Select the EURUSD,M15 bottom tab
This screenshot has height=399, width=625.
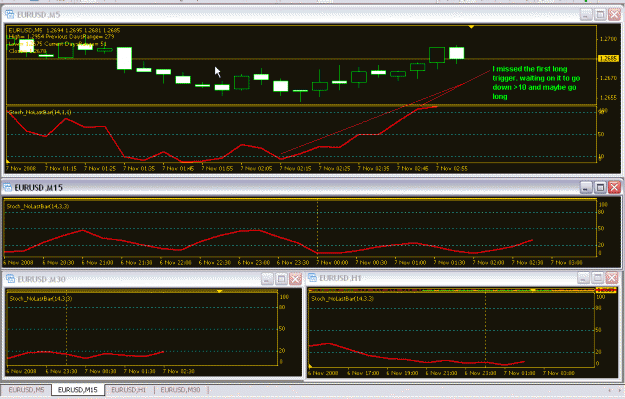tap(78, 389)
